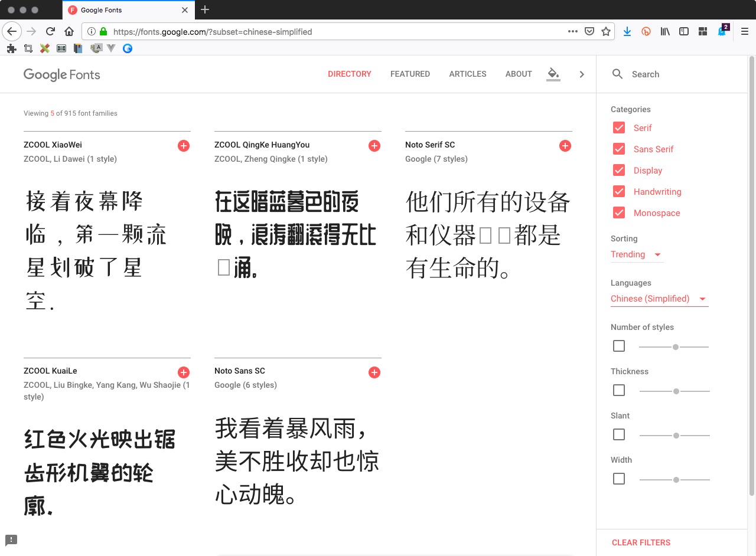Viewport: 756px width, 556px height.
Task: Click CLEAR FILTERS
Action: coord(641,542)
